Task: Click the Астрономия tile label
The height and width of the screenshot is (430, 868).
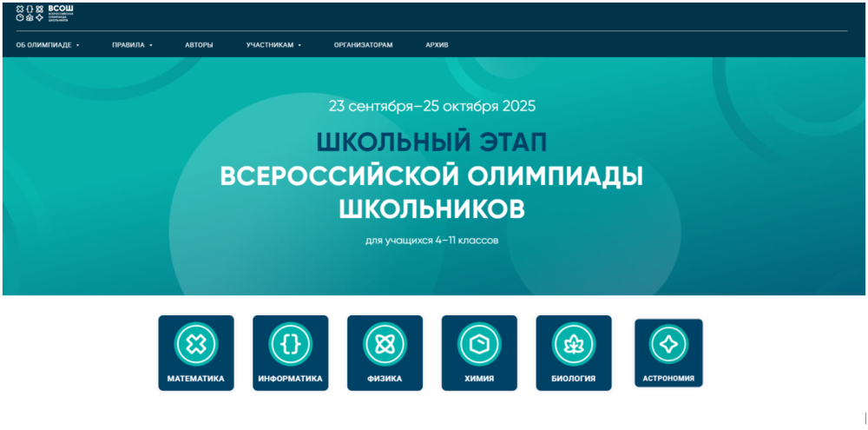Action: coord(668,379)
